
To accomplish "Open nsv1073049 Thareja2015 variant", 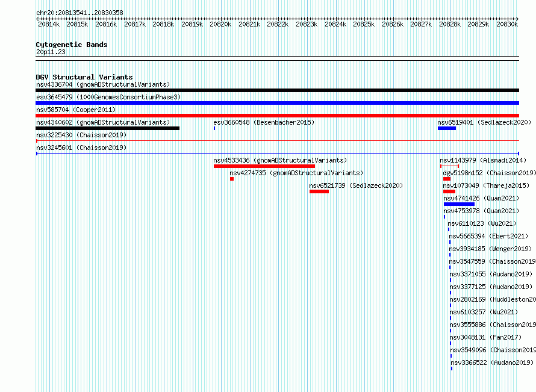I will click(486, 185).
